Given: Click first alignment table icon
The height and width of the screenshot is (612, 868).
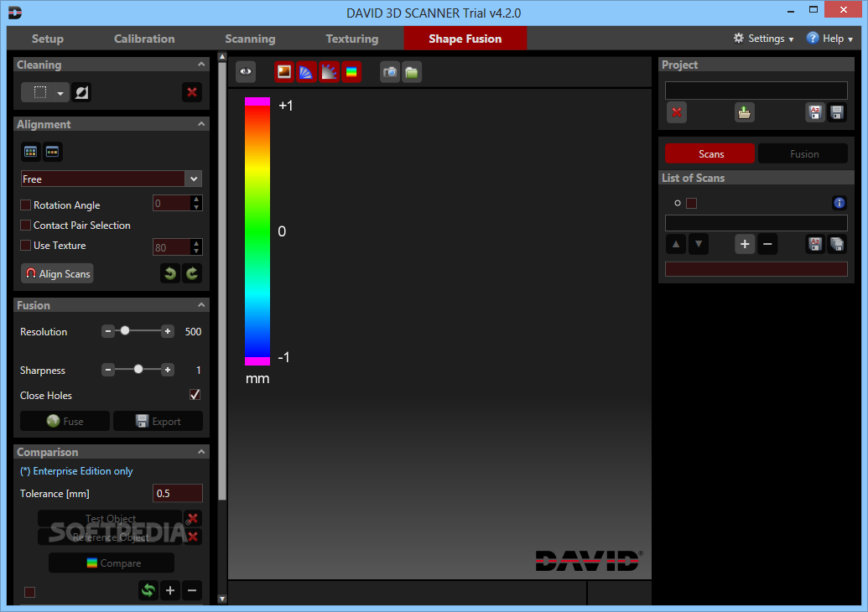Looking at the screenshot, I should 30,152.
